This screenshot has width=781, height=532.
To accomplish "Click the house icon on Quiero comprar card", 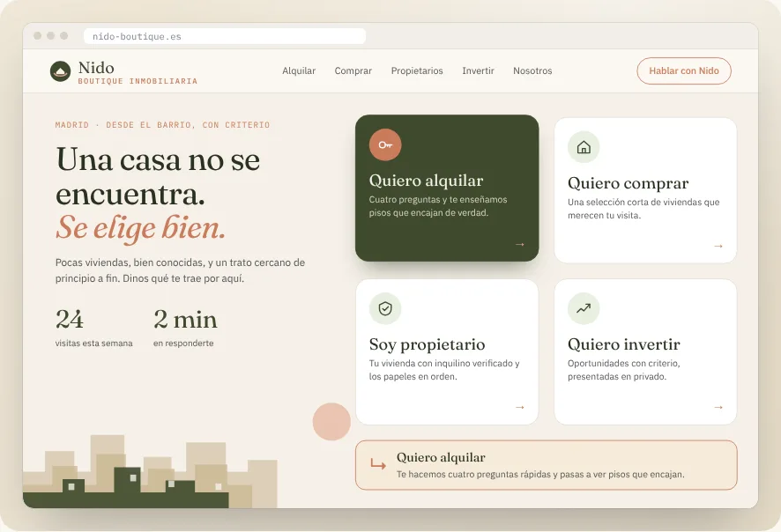I will 584,147.
